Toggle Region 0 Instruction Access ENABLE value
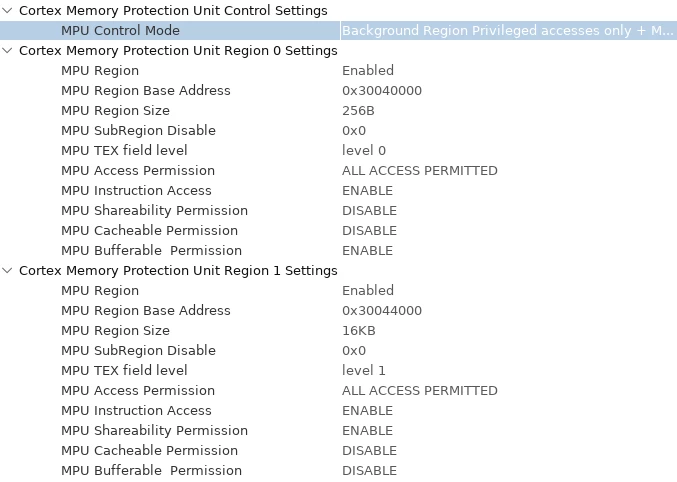The height and width of the screenshot is (482, 677). (367, 190)
